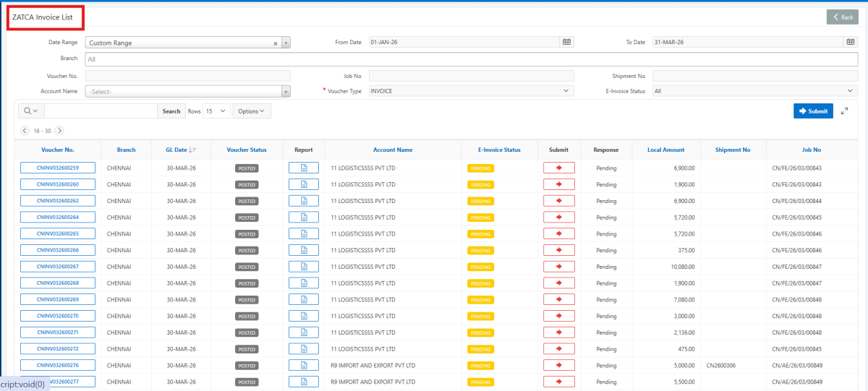Sort by Voucher No. column header
Screen dimensions: 868x391
[x=58, y=150]
